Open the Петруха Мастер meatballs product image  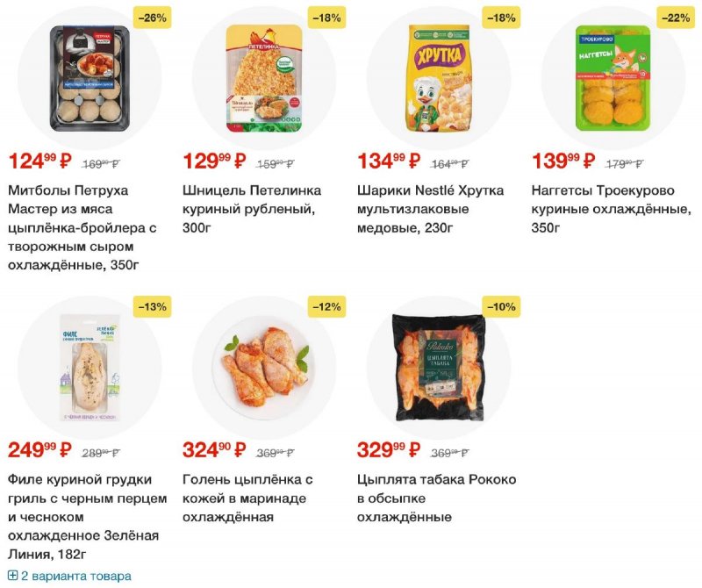[x=90, y=78]
